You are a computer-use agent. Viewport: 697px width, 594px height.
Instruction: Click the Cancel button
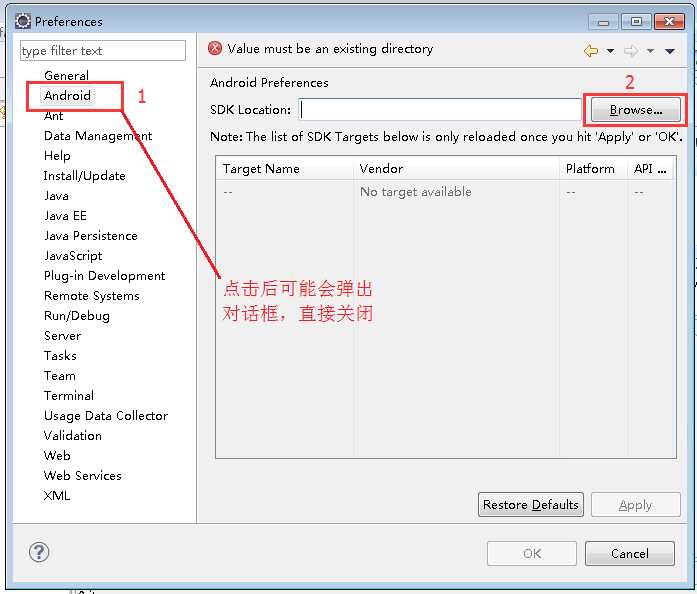pyautogui.click(x=630, y=554)
